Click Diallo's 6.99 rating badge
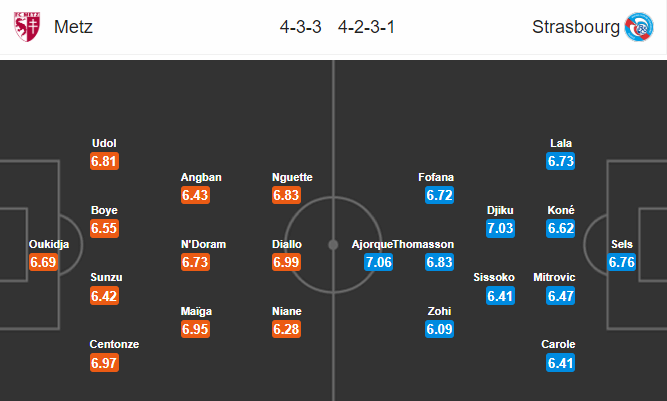The image size is (667, 401). click(286, 262)
